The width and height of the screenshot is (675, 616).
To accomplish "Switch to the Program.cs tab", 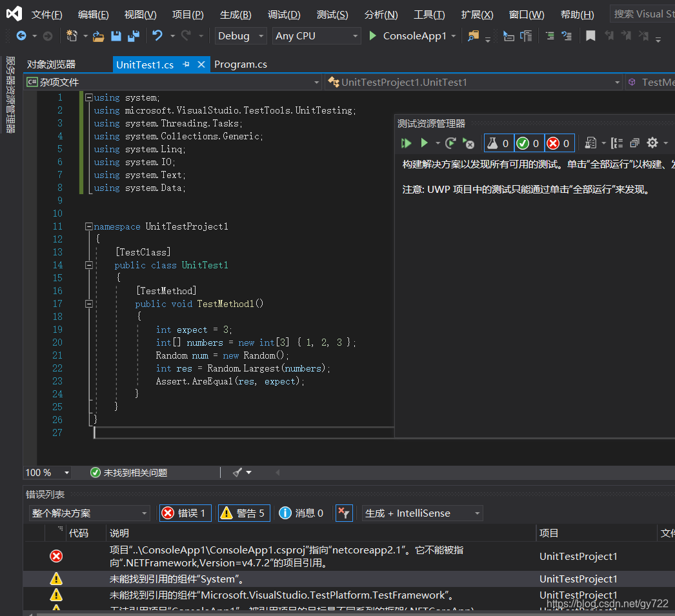I will tap(240, 65).
